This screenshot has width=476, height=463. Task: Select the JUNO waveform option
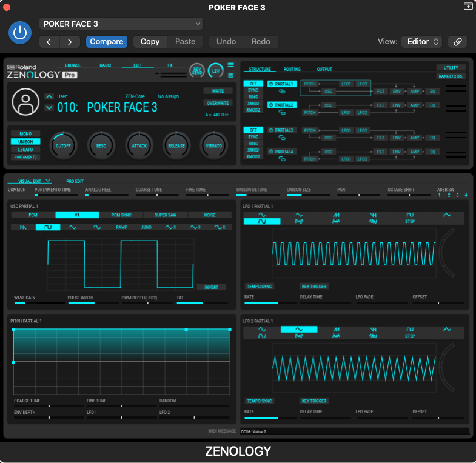coord(146,227)
